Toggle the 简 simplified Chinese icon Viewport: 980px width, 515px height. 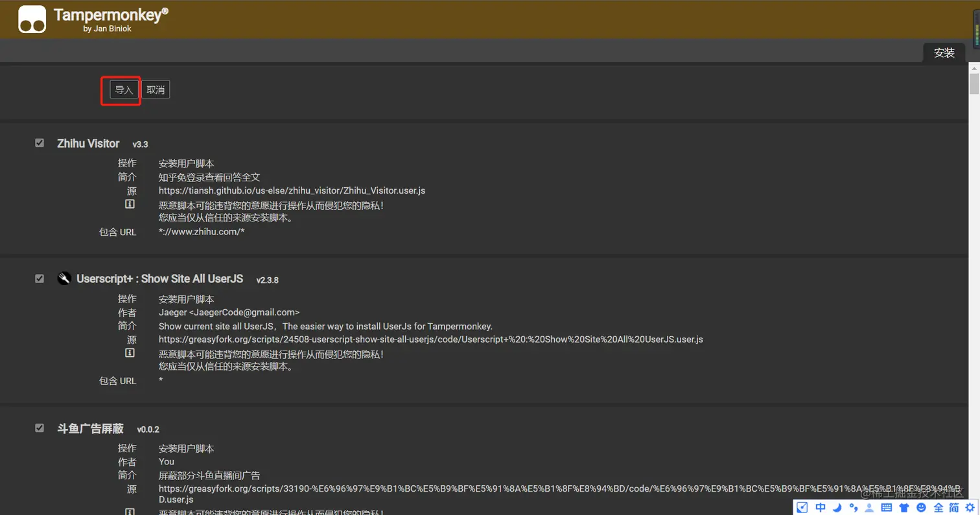click(x=954, y=507)
